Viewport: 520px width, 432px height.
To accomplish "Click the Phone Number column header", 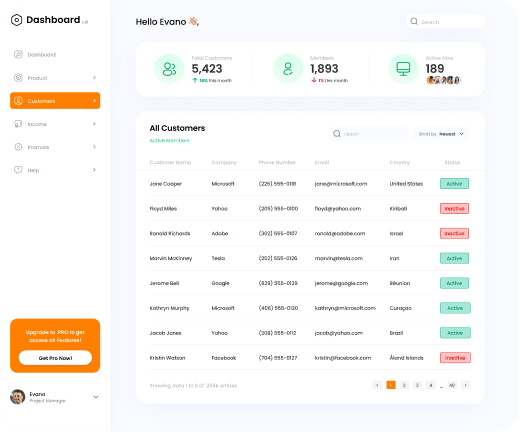I will click(x=277, y=162).
